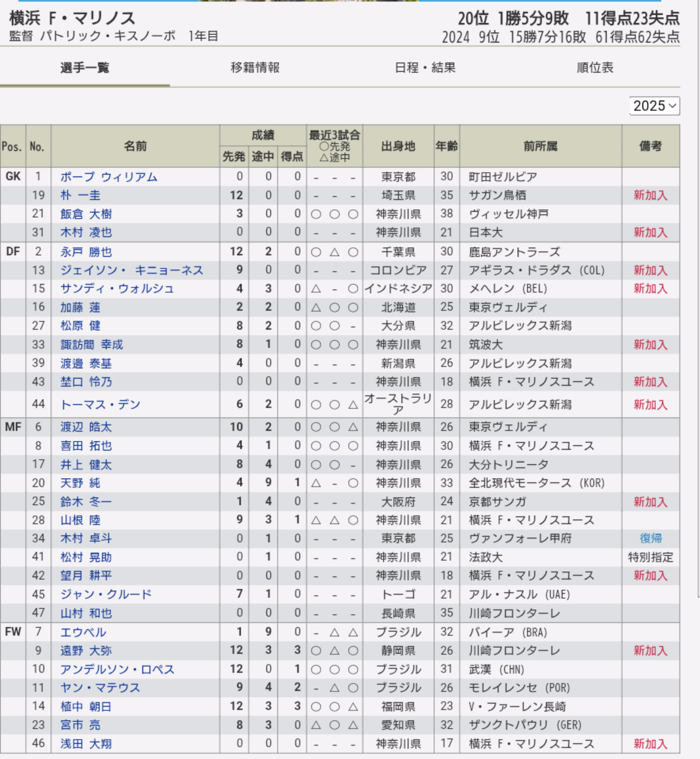Open the 日程・結果 tab

pyautogui.click(x=425, y=67)
